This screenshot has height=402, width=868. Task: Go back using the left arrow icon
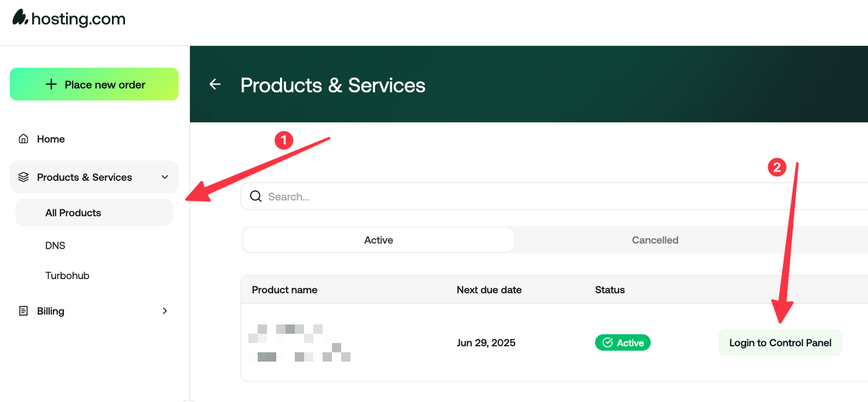(215, 84)
